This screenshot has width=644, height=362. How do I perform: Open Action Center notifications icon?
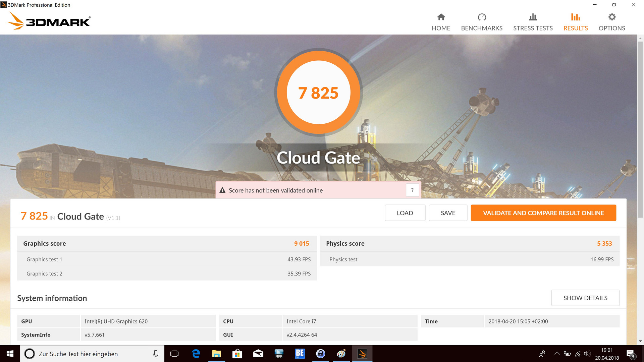point(631,354)
